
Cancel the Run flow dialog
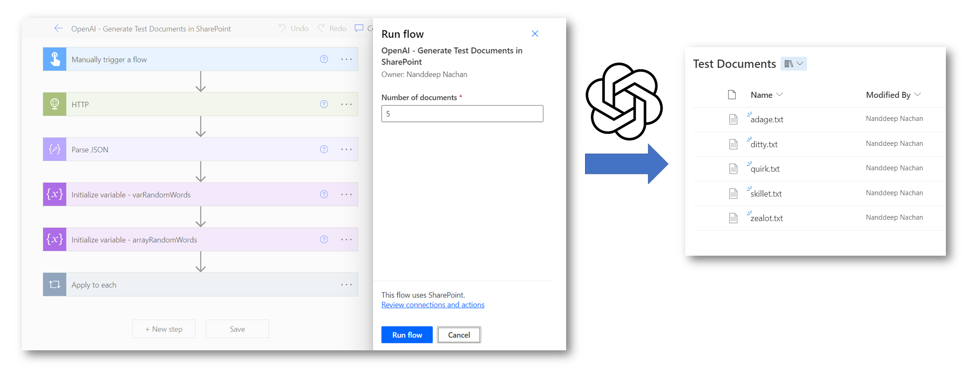pos(459,335)
